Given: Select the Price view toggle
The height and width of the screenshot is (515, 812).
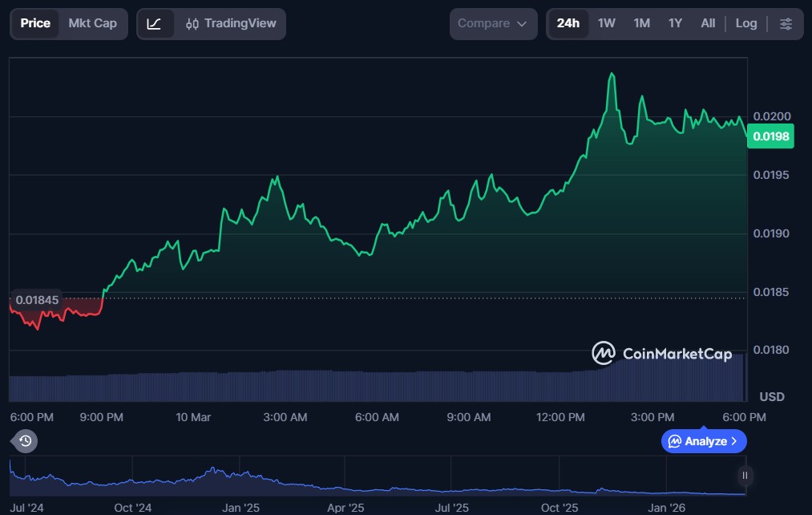Looking at the screenshot, I should coord(35,23).
